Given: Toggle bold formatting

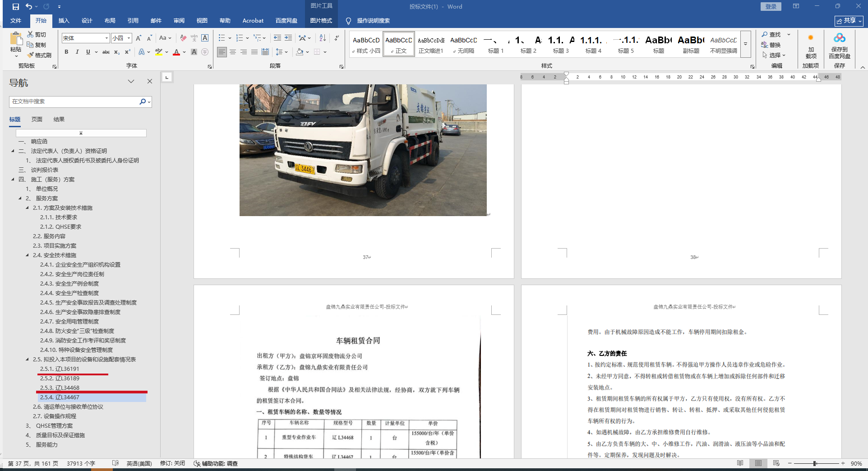Looking at the screenshot, I should click(66, 52).
